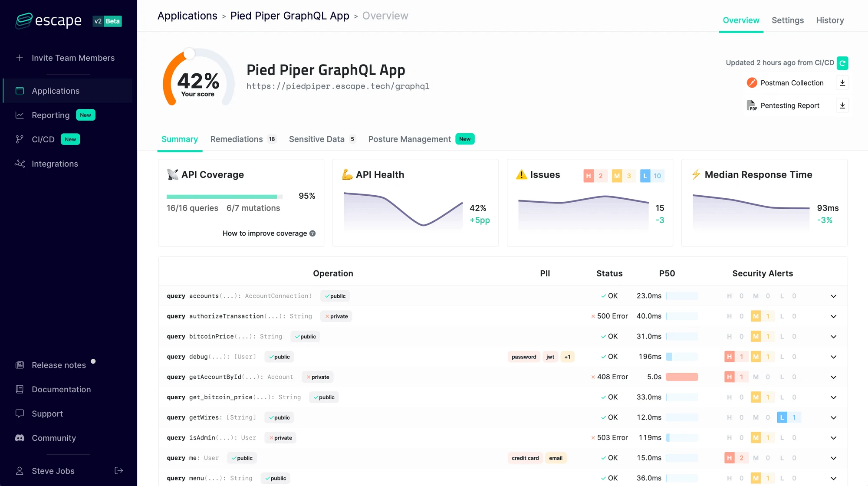
Task: Expand the query getAccountById row
Action: pos(833,377)
